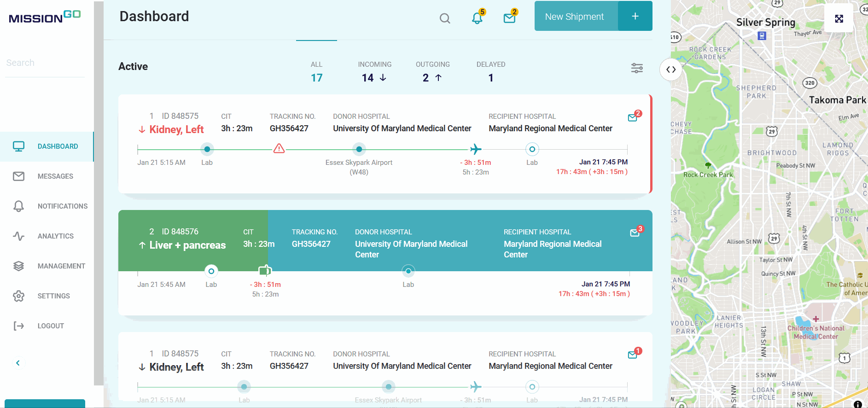The height and width of the screenshot is (408, 868).
Task: Open Management in sidebar
Action: click(x=47, y=266)
